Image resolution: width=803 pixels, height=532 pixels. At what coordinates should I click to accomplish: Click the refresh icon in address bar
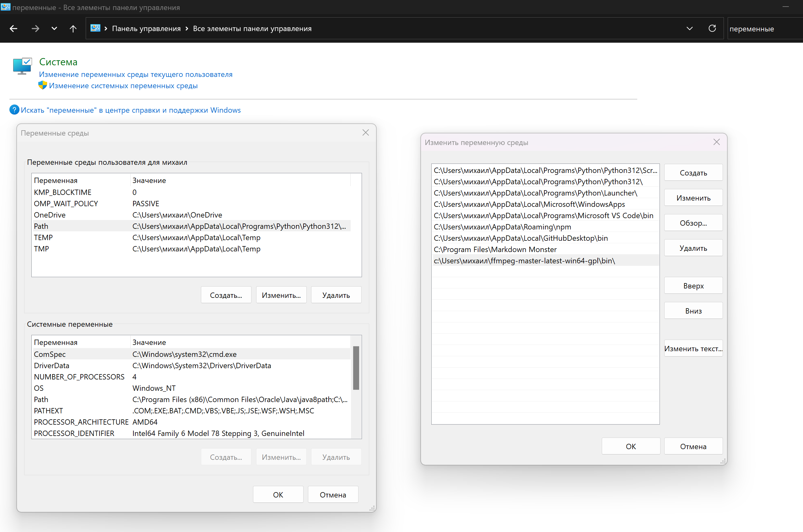[x=712, y=29]
